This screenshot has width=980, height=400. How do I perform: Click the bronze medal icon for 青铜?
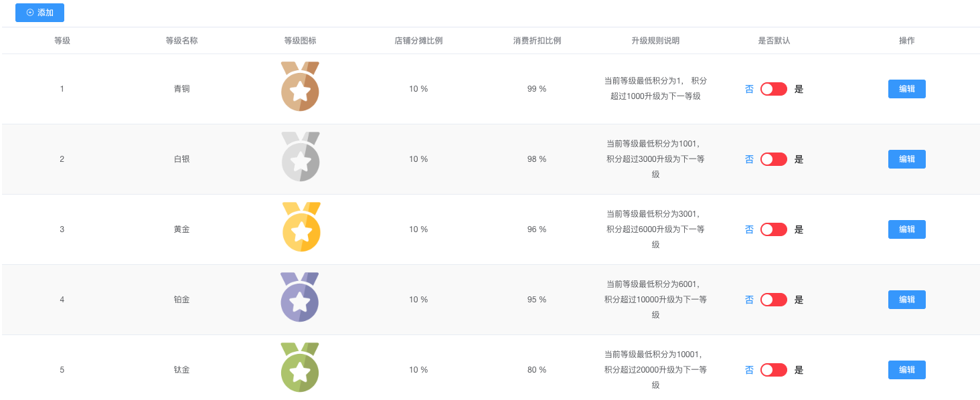[x=300, y=86]
